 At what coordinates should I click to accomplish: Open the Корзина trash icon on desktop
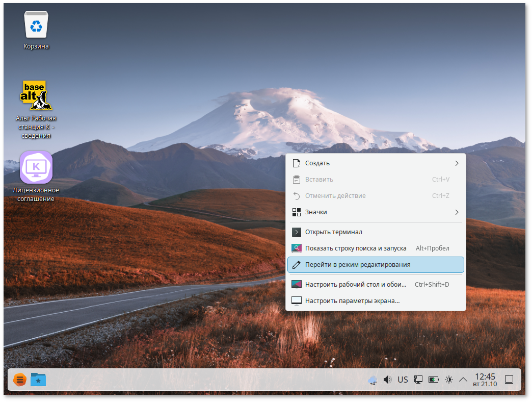[x=36, y=25]
